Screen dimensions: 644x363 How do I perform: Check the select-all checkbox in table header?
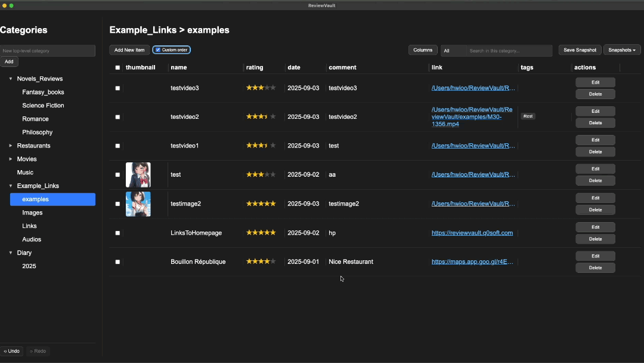[x=117, y=68]
